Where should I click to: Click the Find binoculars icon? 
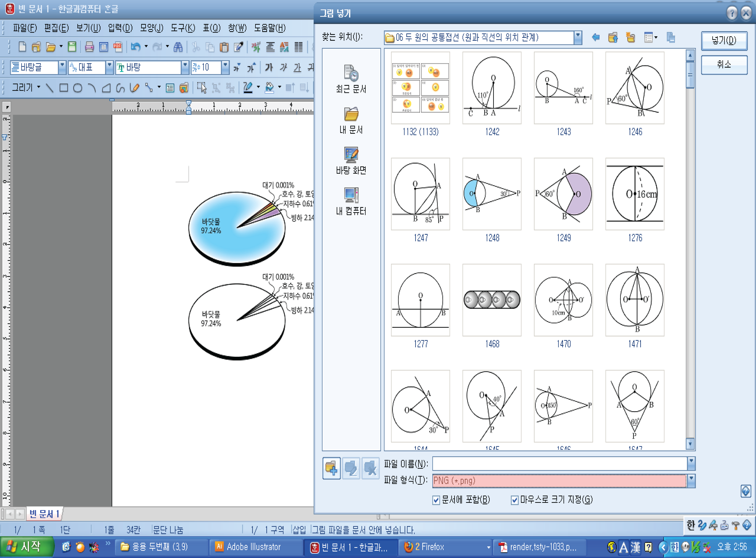coord(178,47)
